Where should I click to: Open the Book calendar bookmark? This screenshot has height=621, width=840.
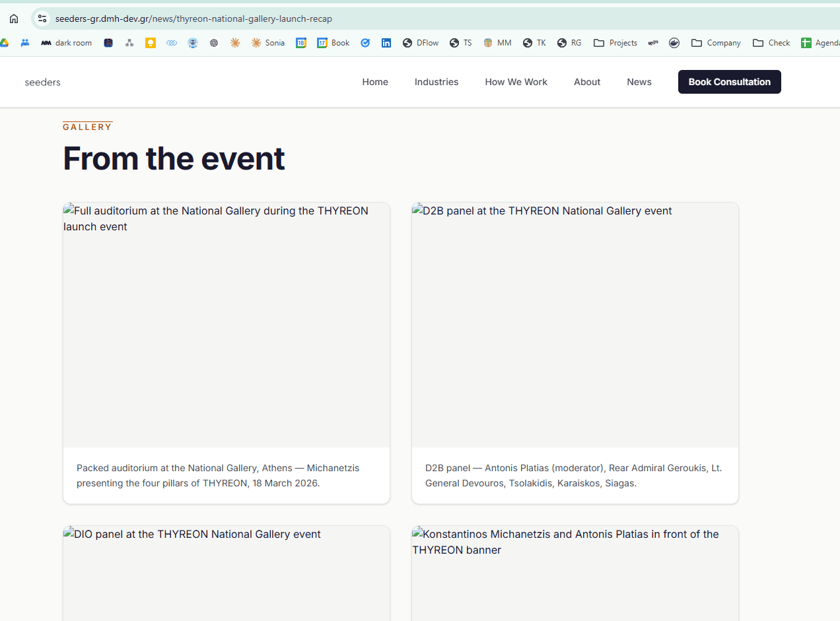point(333,43)
